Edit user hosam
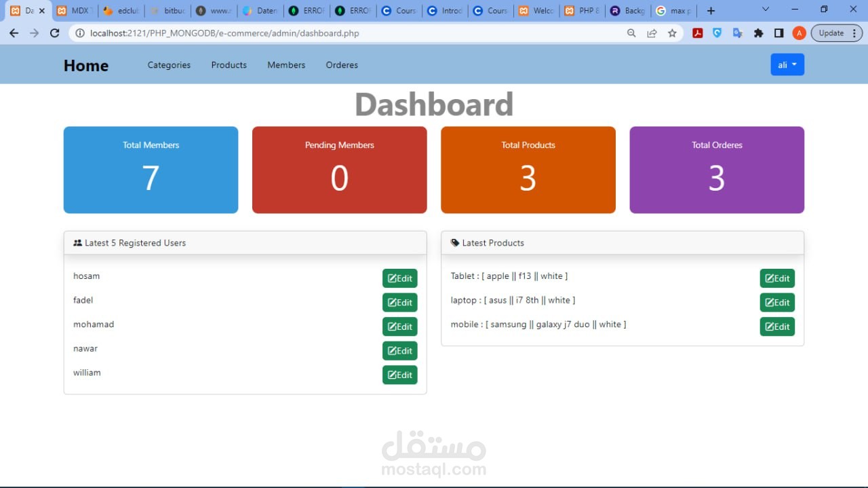The height and width of the screenshot is (488, 868). [x=399, y=278]
